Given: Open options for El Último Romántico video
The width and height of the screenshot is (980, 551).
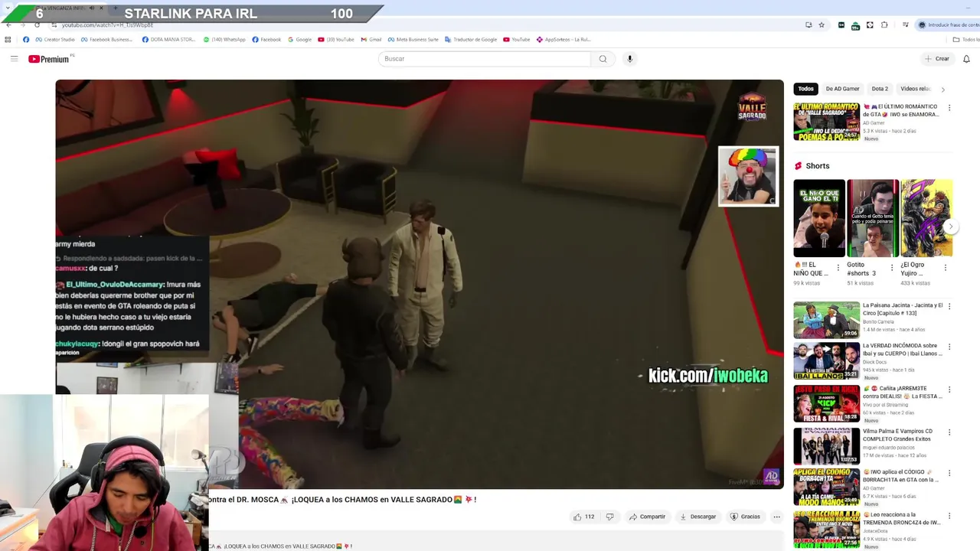Looking at the screenshot, I should [x=949, y=109].
